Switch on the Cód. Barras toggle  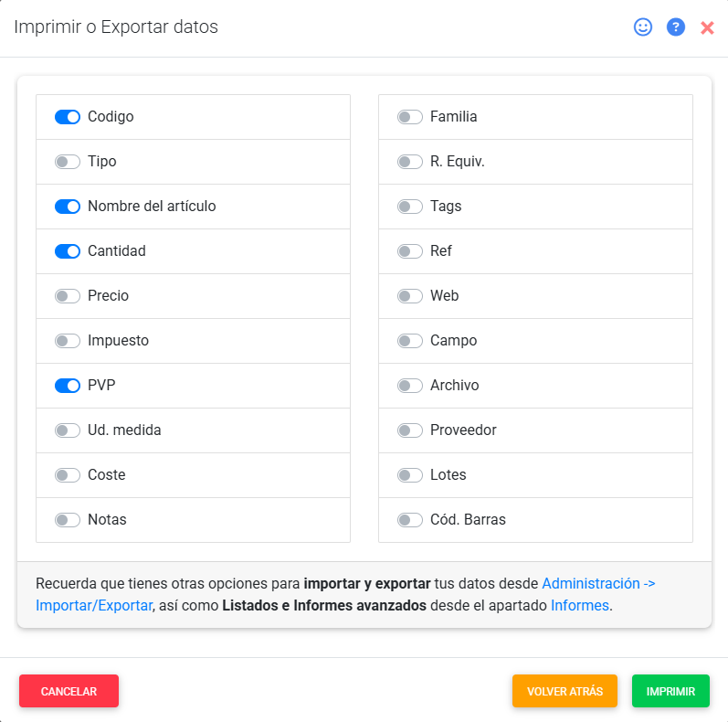pyautogui.click(x=410, y=520)
